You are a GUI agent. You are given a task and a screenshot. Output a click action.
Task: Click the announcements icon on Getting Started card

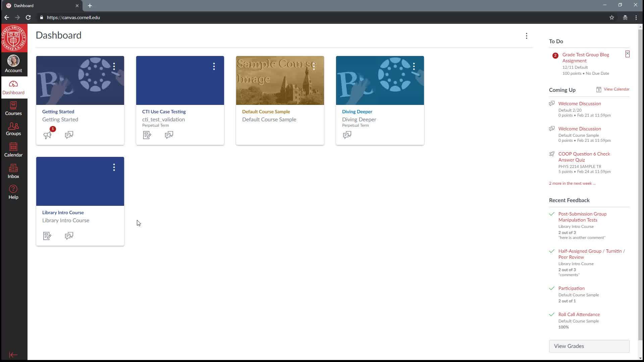tap(48, 135)
